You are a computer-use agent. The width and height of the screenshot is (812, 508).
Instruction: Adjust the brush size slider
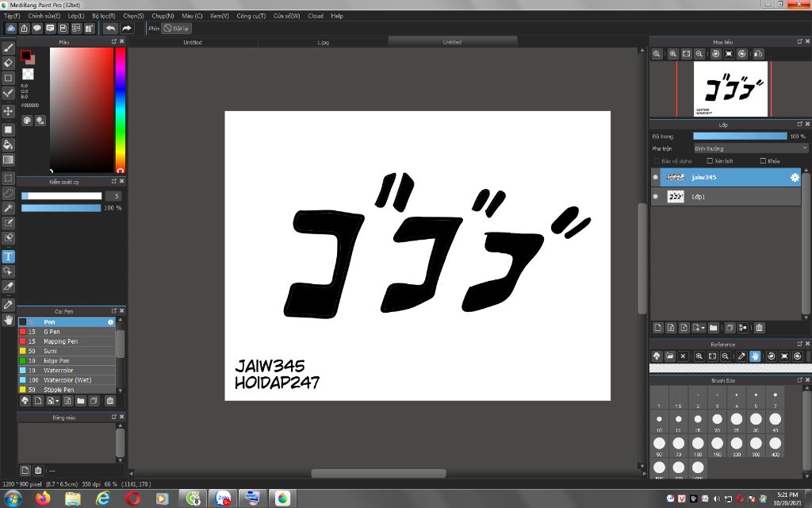click(62, 196)
